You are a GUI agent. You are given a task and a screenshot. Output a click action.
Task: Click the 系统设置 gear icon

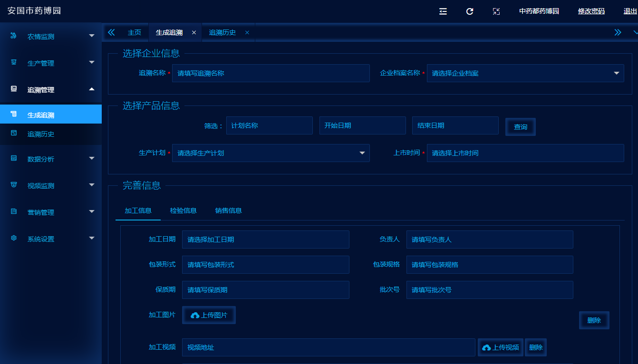tap(13, 238)
